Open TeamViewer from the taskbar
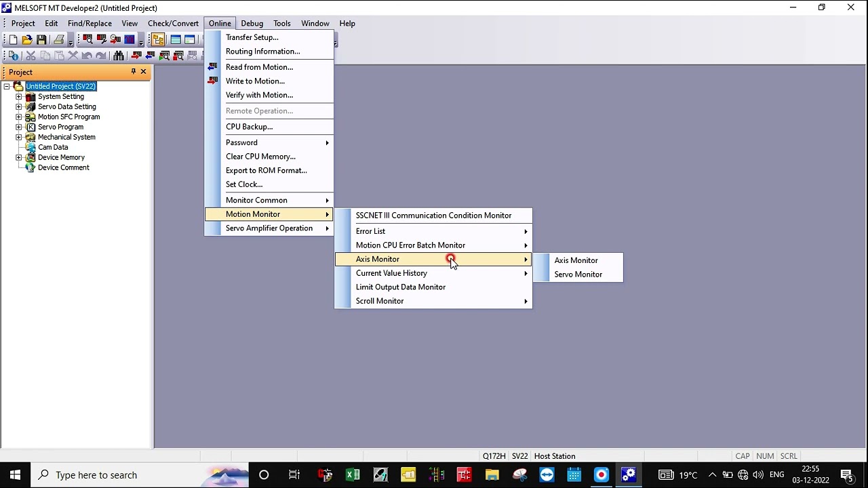This screenshot has height=488, width=868. point(547,474)
